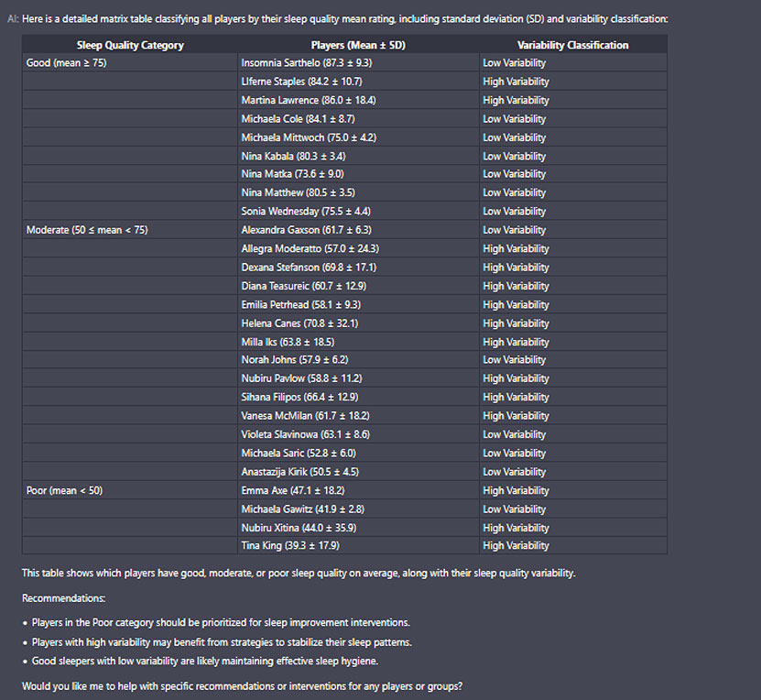Screen dimensions: 761x700
Task: Click the Variability Classification column header
Action: (x=572, y=45)
